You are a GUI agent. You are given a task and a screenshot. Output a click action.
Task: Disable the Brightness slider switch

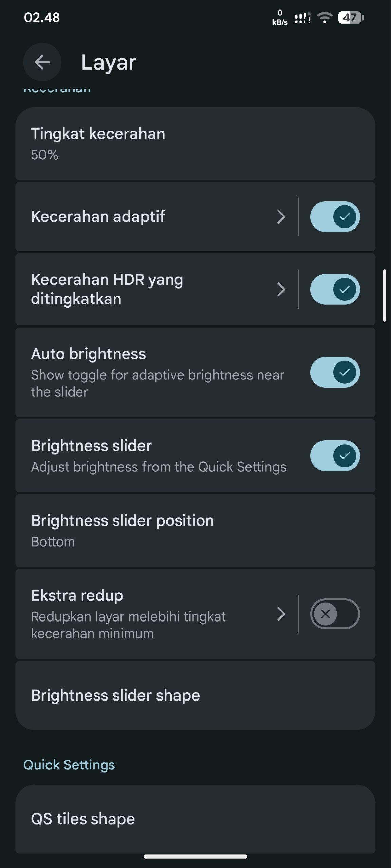pyautogui.click(x=335, y=455)
